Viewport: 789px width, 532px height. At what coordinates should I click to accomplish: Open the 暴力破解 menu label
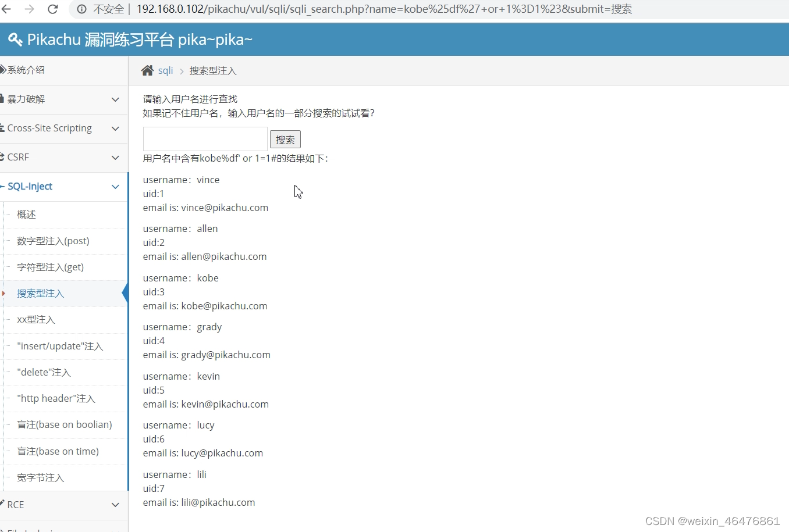click(26, 99)
